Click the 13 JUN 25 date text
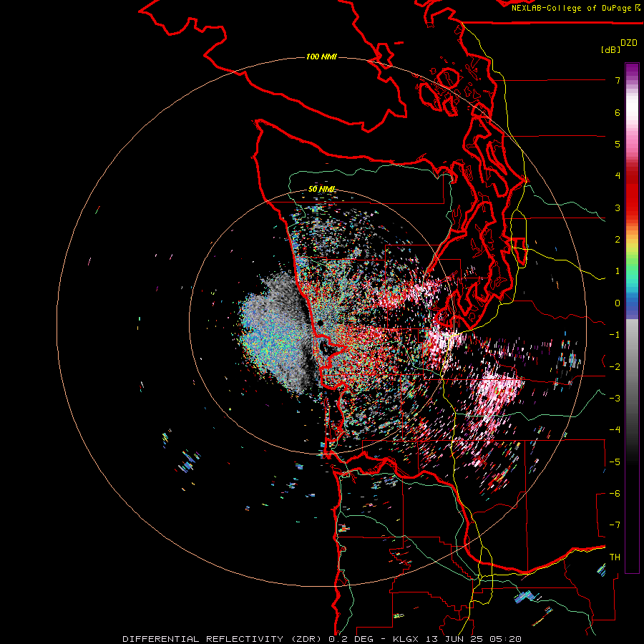This screenshot has height=644, width=644. pos(454,639)
